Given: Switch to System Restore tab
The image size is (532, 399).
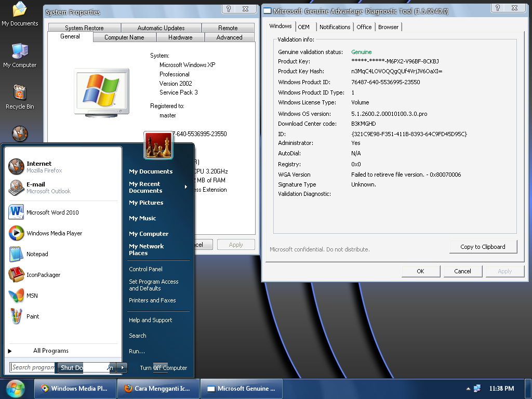Looking at the screenshot, I should 84,28.
